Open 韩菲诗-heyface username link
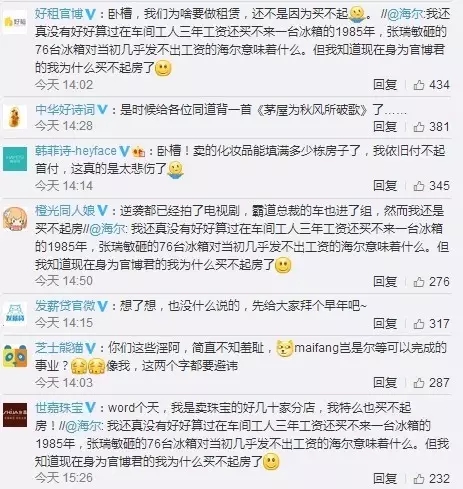Image resolution: width=463 pixels, height=489 pixels. coord(76,151)
